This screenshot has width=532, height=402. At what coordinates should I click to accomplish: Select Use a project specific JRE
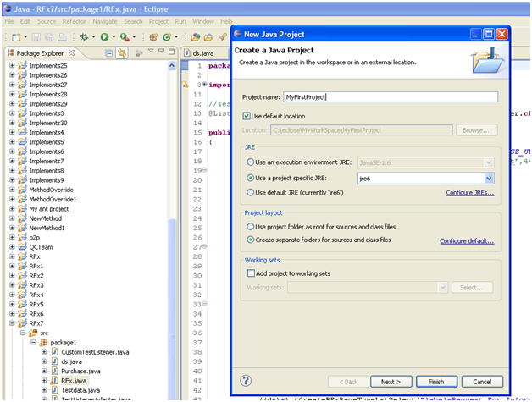[251, 178]
